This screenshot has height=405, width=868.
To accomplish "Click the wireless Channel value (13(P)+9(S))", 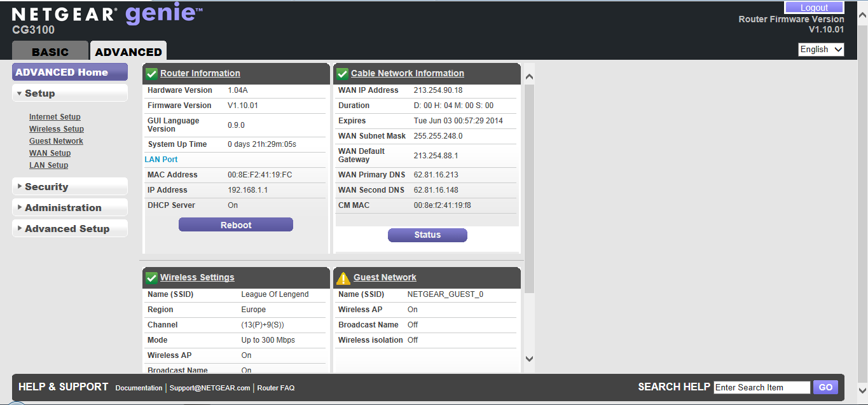I will pyautogui.click(x=263, y=325).
